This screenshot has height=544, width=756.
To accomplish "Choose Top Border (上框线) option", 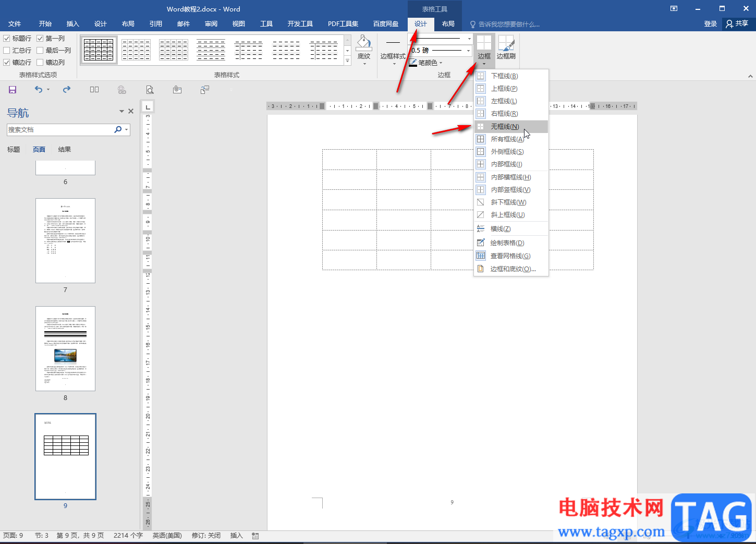I will pos(511,89).
